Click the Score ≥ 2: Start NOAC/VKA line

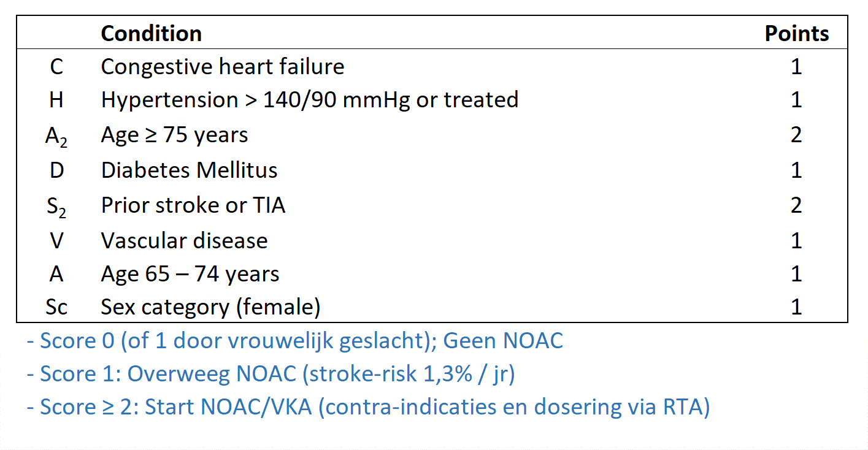[x=368, y=408]
